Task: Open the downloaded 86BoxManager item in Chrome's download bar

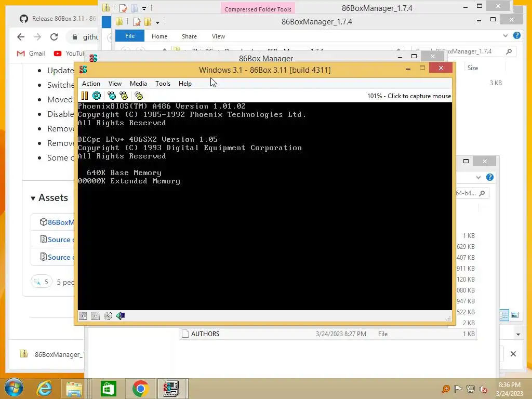Action: tap(51, 354)
